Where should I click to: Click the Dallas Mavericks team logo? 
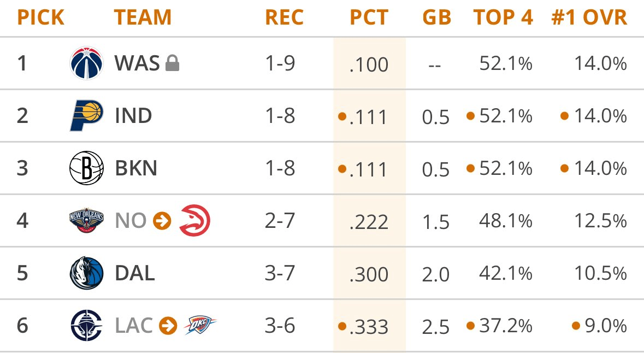point(86,273)
